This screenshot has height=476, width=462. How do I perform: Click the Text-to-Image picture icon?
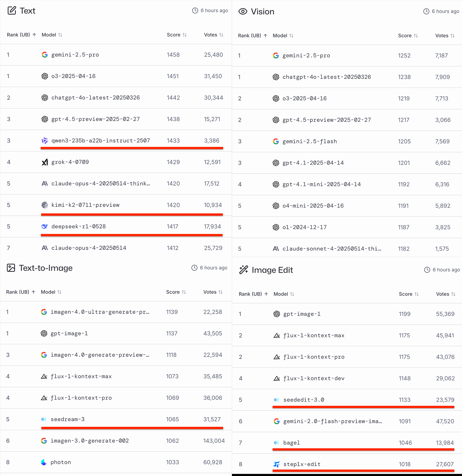[x=11, y=268]
